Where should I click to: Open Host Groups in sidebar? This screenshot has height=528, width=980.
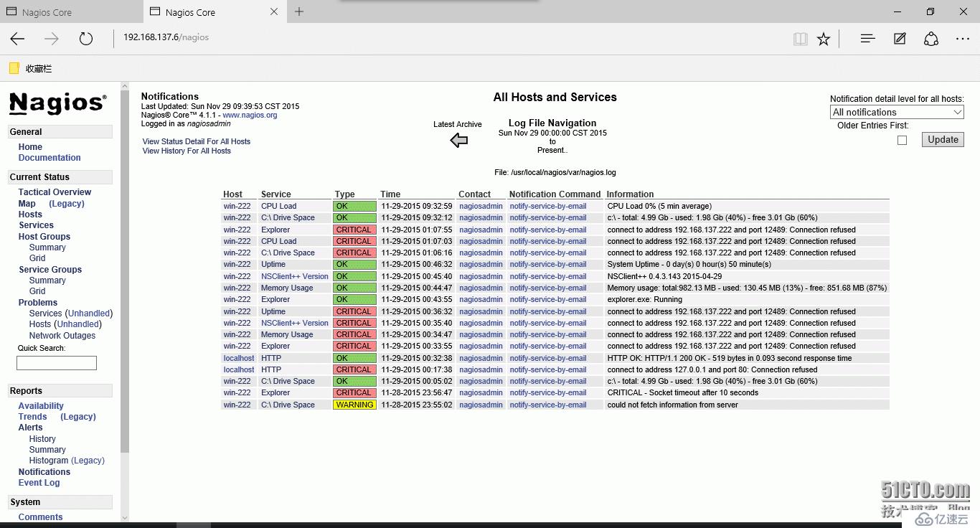[x=44, y=237]
